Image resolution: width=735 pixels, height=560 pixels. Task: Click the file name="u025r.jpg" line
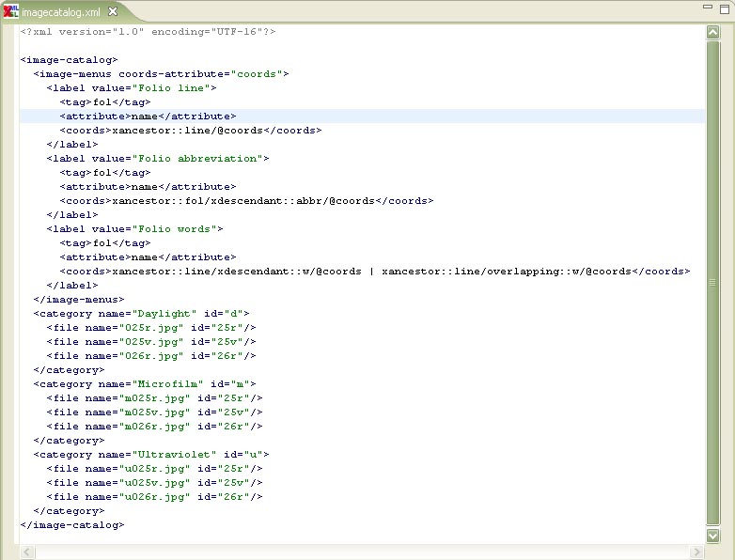(x=154, y=469)
